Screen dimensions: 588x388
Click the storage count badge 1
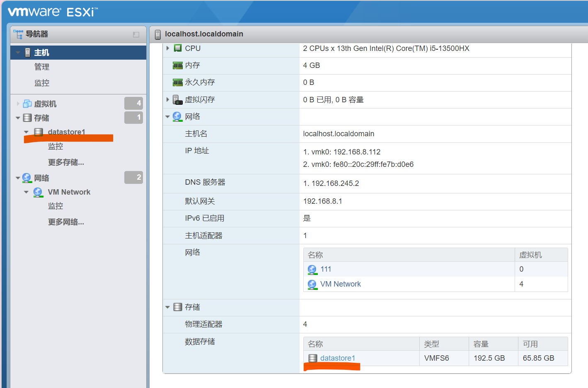pyautogui.click(x=133, y=118)
